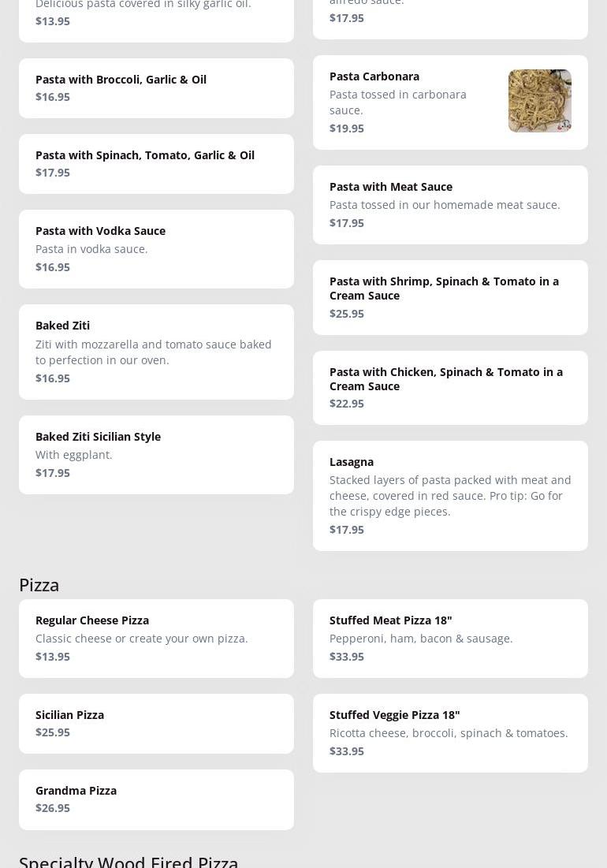Open Stuffed Meat Pizza 18" item
Viewport: 607px width, 868px height.
[x=450, y=639]
